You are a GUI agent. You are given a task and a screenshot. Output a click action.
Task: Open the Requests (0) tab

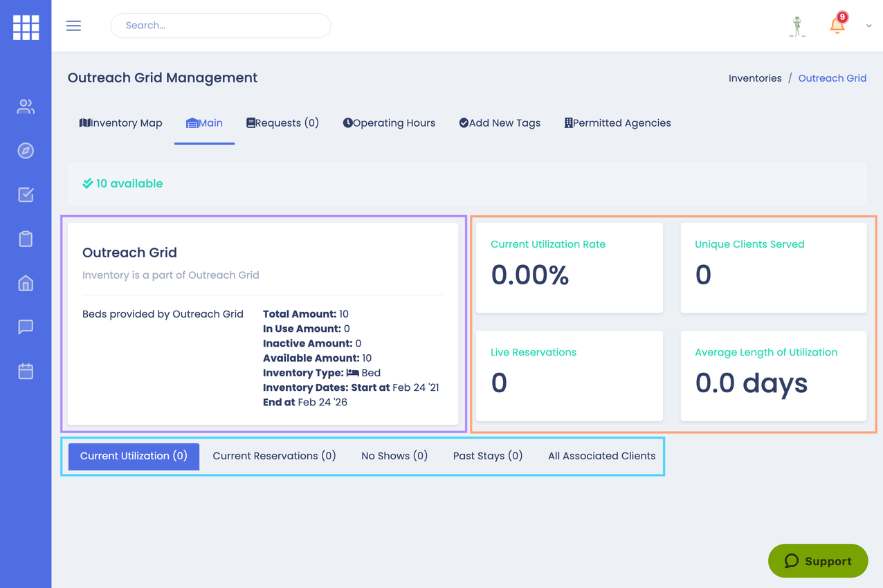click(282, 123)
